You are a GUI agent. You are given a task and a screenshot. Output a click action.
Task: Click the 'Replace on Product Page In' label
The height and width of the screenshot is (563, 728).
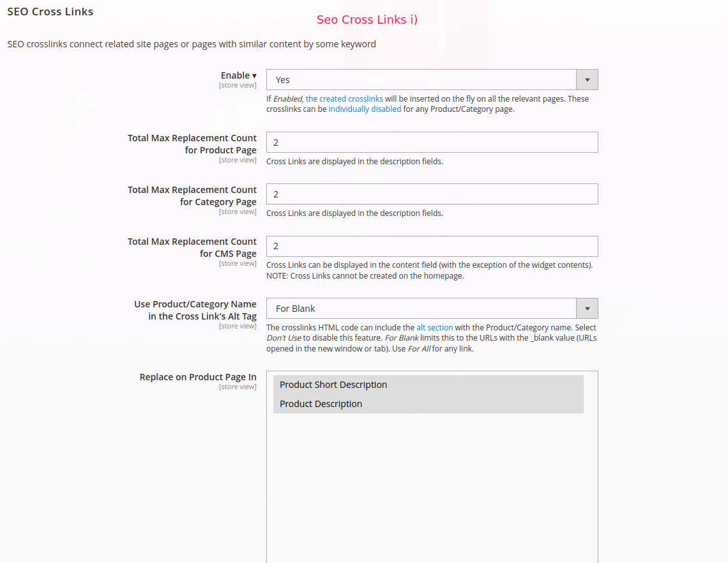[x=198, y=377]
